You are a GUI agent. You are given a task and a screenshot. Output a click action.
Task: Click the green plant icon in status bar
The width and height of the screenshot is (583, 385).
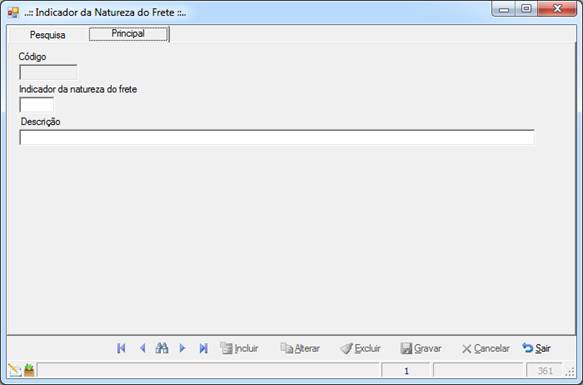[29, 370]
